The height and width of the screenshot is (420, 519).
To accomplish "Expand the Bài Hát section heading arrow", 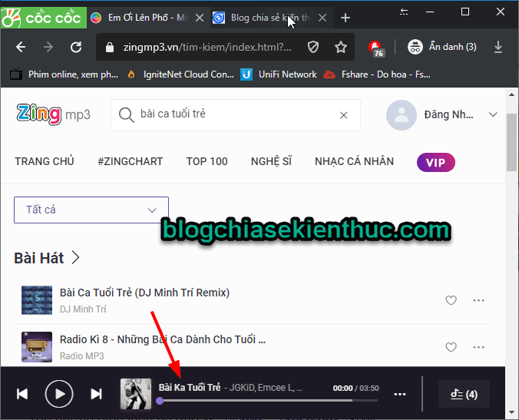I will pos(76,257).
